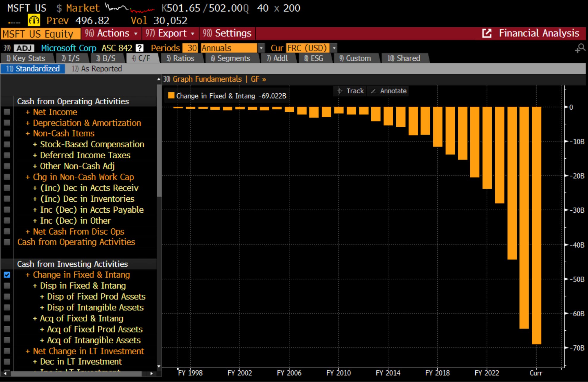This screenshot has height=382, width=588.
Task: Click the ADJ adjusted badge
Action: pos(24,48)
